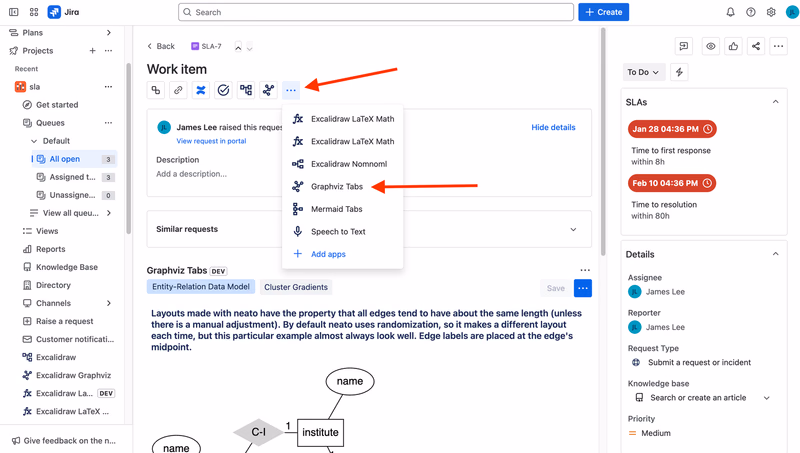Open Reports in sidebar
This screenshot has height=453, width=800.
[x=51, y=249]
